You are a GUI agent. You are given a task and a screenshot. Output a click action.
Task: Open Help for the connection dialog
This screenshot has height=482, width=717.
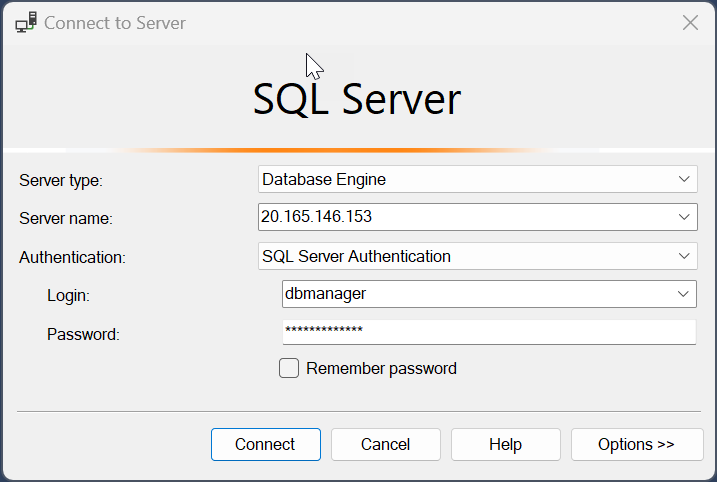[x=505, y=444]
